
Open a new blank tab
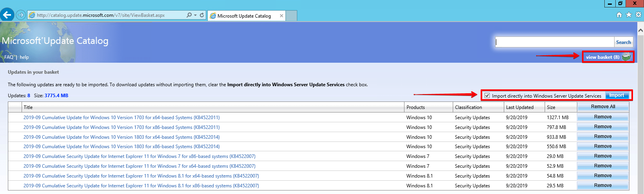(291, 16)
